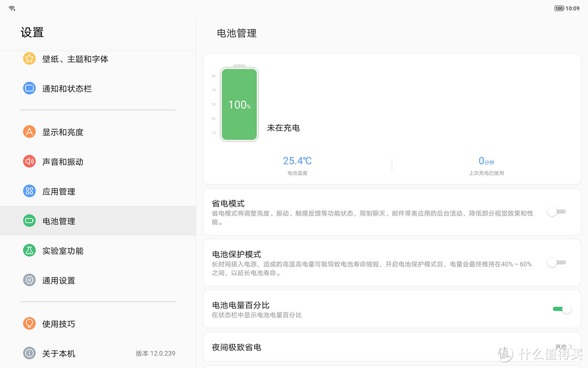Click the large green battery graphic
588x368 pixels.
(x=239, y=103)
